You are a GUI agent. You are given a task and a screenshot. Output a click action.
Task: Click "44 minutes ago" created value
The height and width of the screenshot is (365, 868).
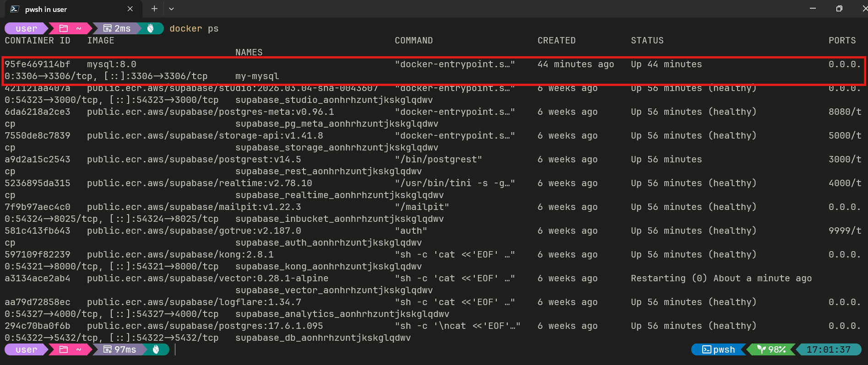coord(576,64)
